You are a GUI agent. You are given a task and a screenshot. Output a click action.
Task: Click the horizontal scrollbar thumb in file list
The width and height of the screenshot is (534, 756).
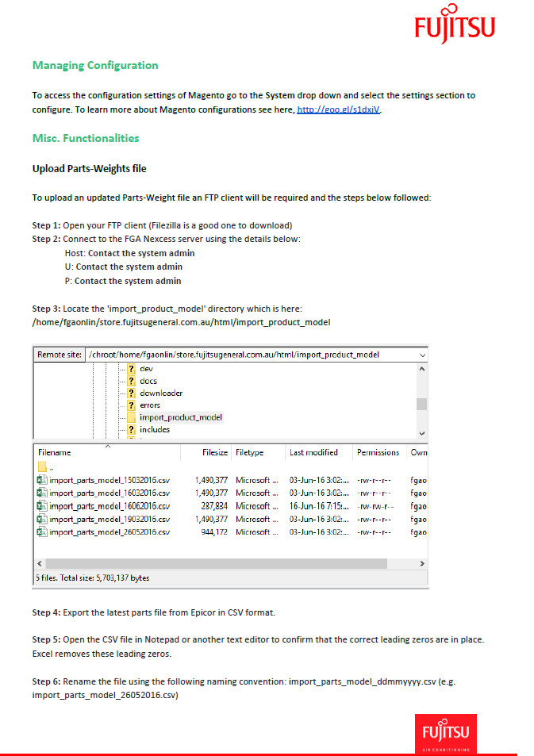[216, 563]
